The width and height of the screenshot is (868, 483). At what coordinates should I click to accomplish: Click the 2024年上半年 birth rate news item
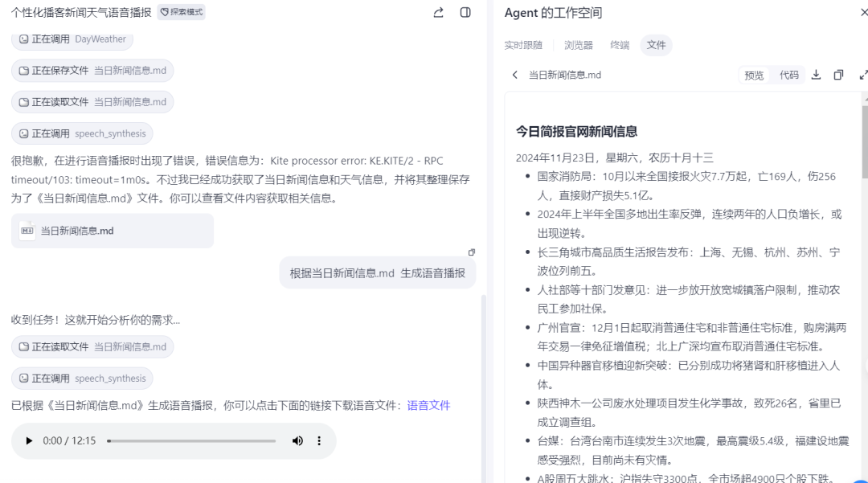690,223
